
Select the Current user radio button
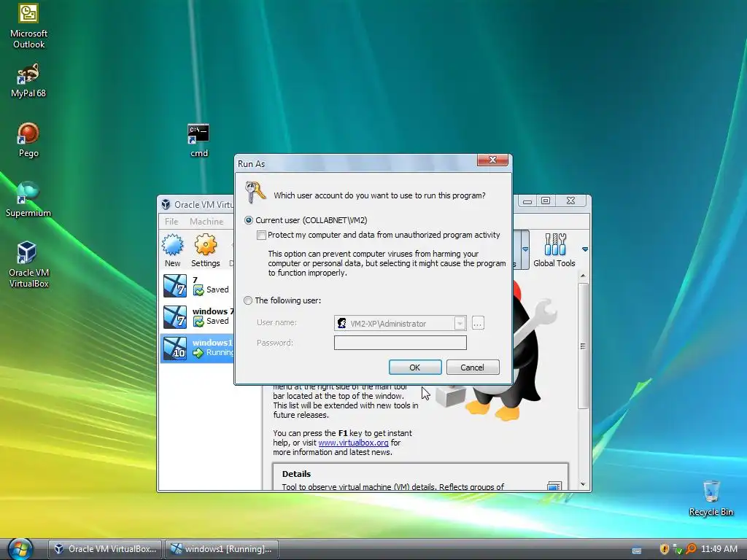click(x=248, y=220)
